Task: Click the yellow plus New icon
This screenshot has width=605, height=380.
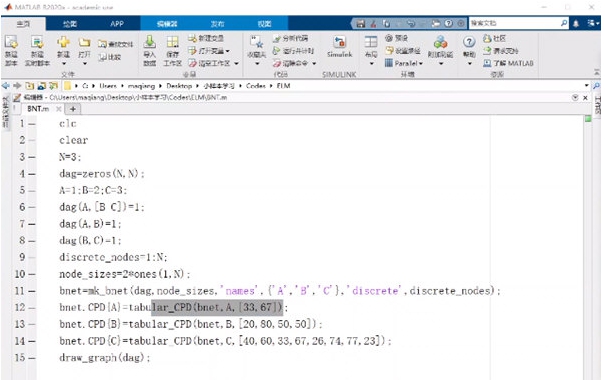Action: click(64, 42)
